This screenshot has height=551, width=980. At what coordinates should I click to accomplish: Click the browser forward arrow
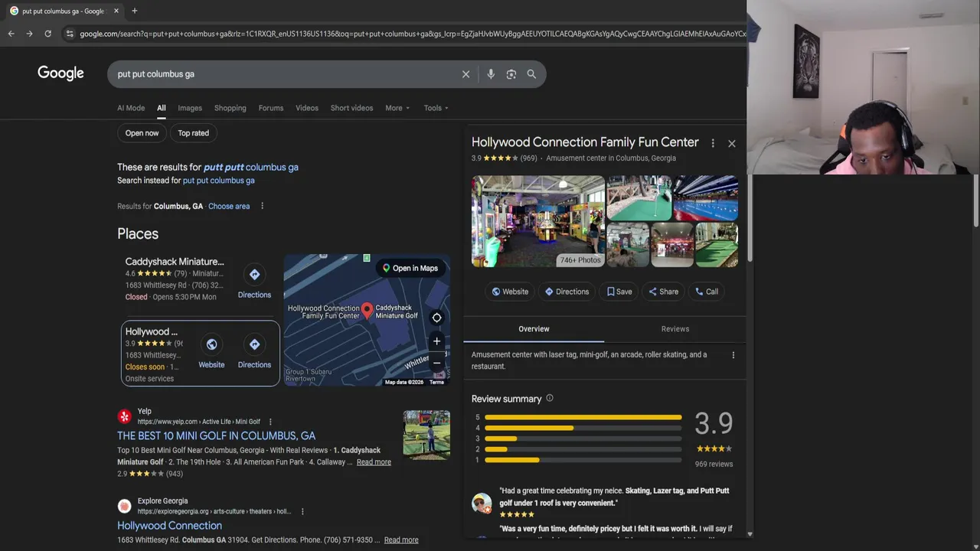pyautogui.click(x=29, y=34)
